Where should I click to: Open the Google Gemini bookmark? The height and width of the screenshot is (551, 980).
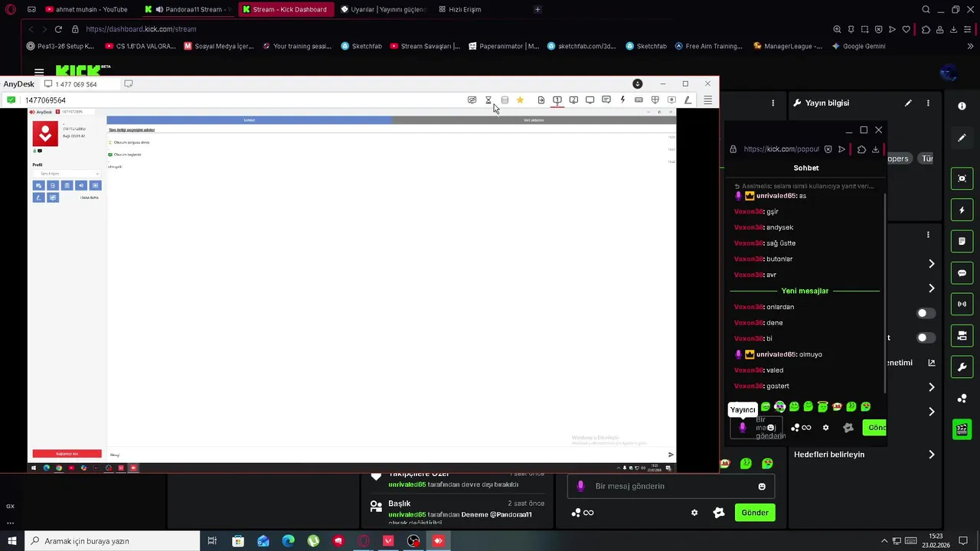(x=858, y=46)
